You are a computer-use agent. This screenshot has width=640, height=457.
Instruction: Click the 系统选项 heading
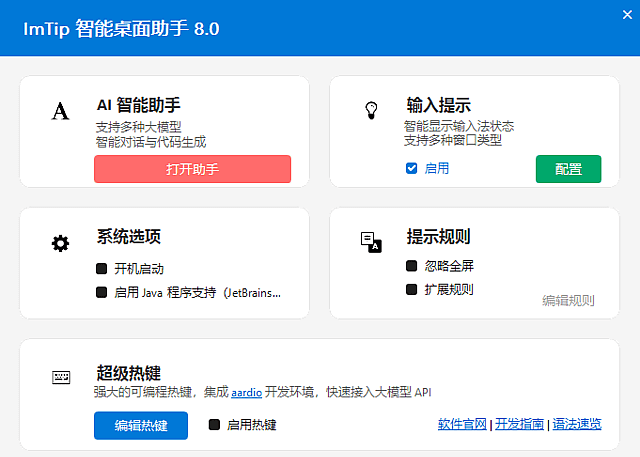click(x=129, y=237)
